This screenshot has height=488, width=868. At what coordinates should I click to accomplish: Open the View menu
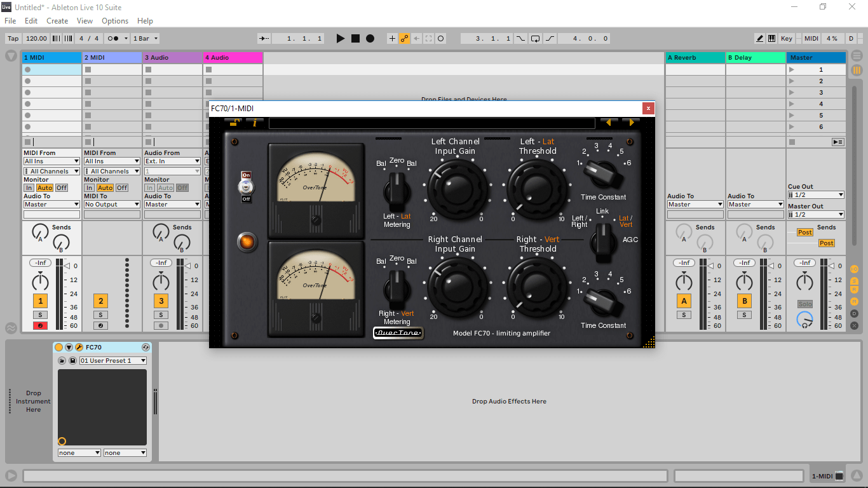[x=85, y=21]
